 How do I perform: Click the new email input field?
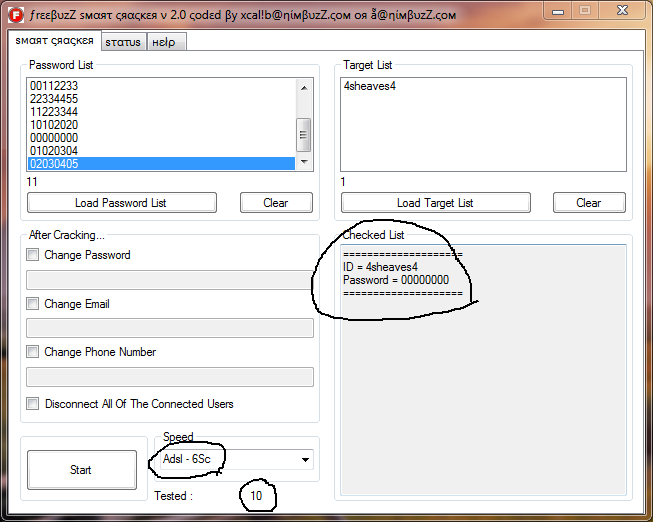click(x=170, y=328)
